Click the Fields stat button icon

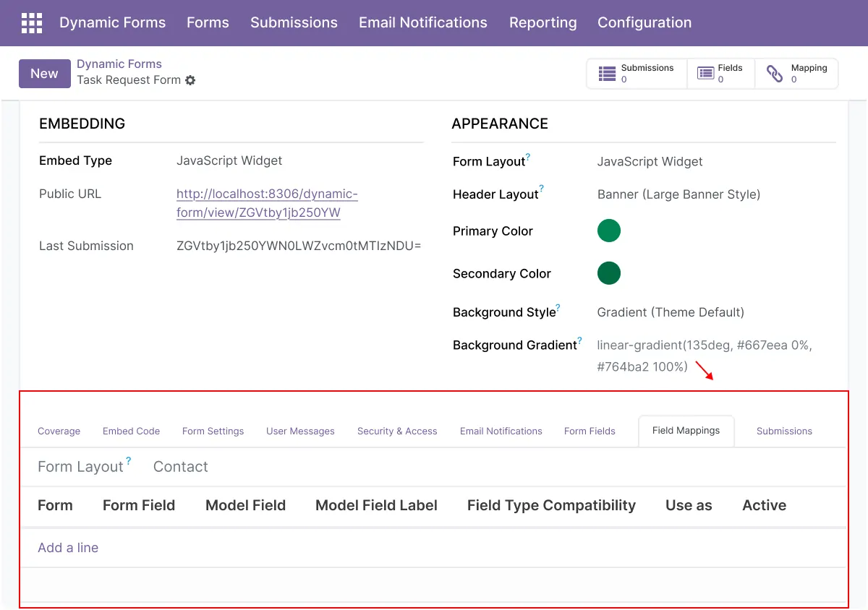705,74
